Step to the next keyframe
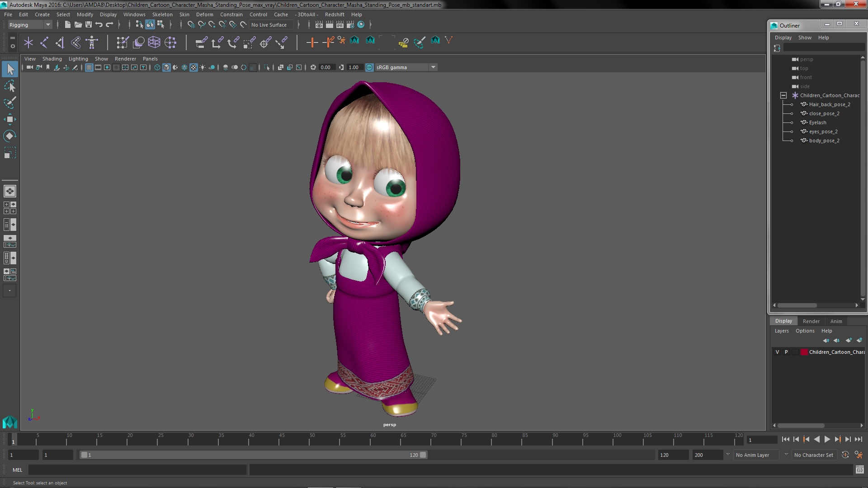The image size is (868, 488). pyautogui.click(x=837, y=439)
